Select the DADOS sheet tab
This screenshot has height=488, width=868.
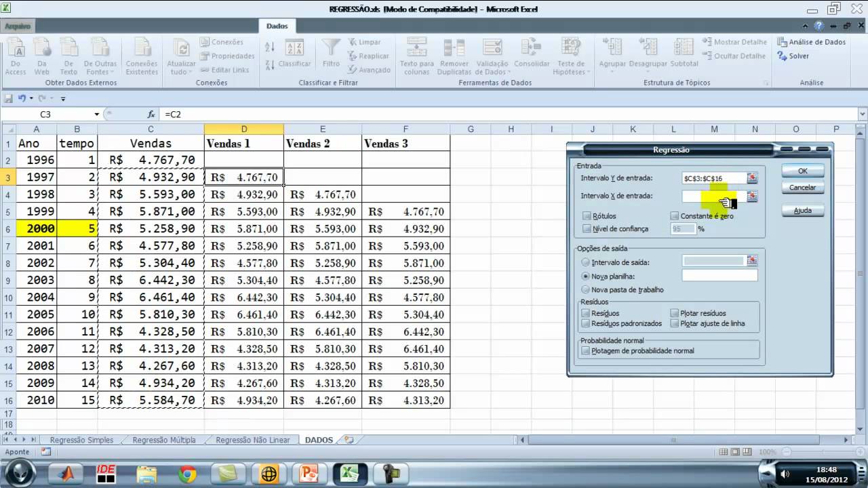click(x=319, y=440)
